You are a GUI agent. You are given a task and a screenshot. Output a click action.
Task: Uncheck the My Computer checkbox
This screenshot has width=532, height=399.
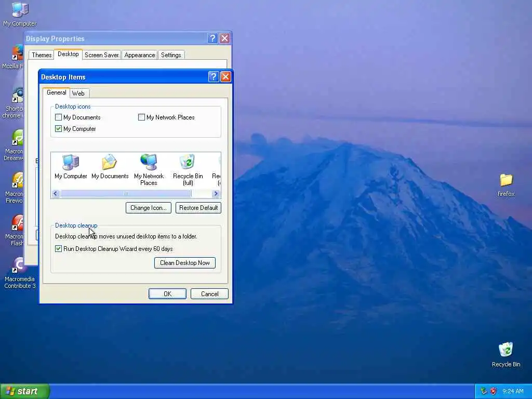point(58,129)
